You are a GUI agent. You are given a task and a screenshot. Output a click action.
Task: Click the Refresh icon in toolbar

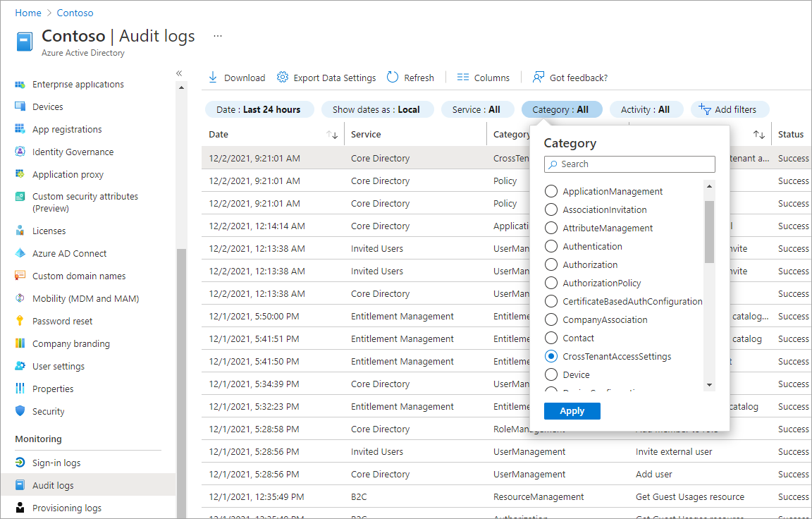point(393,78)
